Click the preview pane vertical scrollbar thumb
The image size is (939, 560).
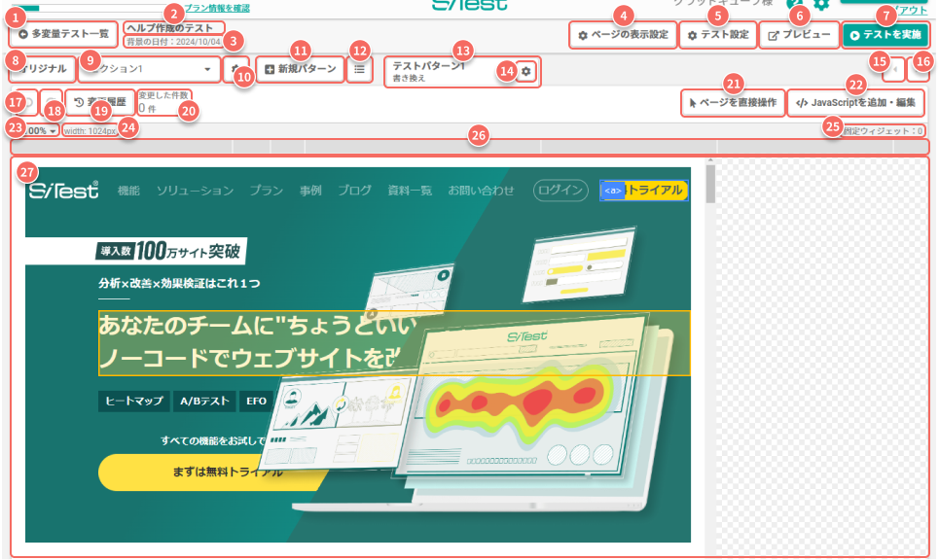(711, 185)
